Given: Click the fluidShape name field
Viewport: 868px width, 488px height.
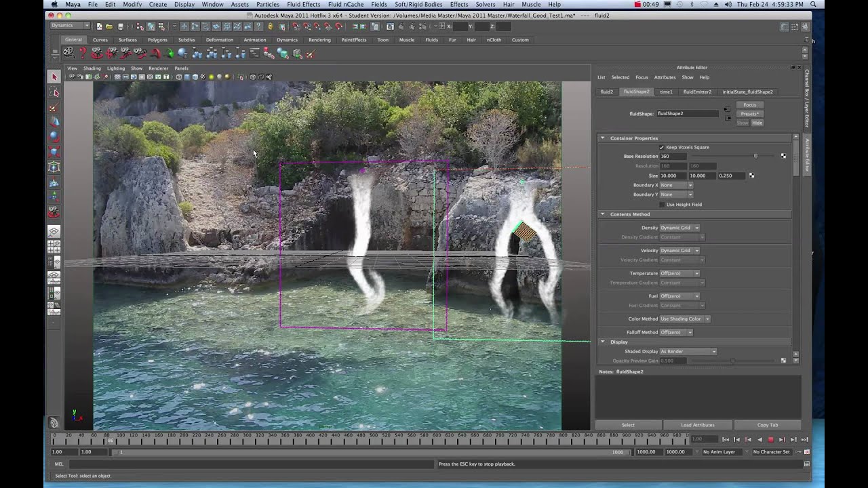Looking at the screenshot, I should click(687, 114).
